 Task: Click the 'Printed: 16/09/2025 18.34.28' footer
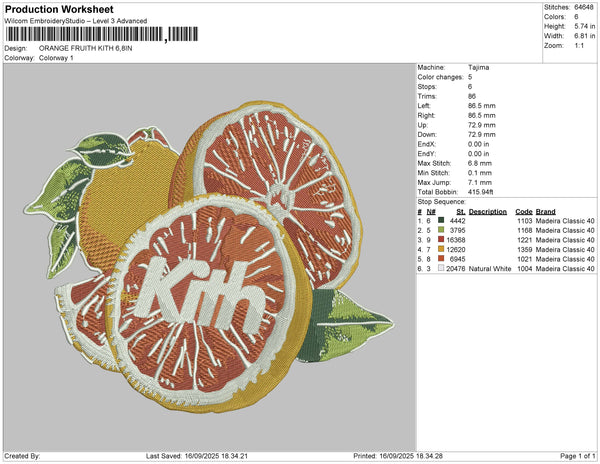(x=398, y=456)
